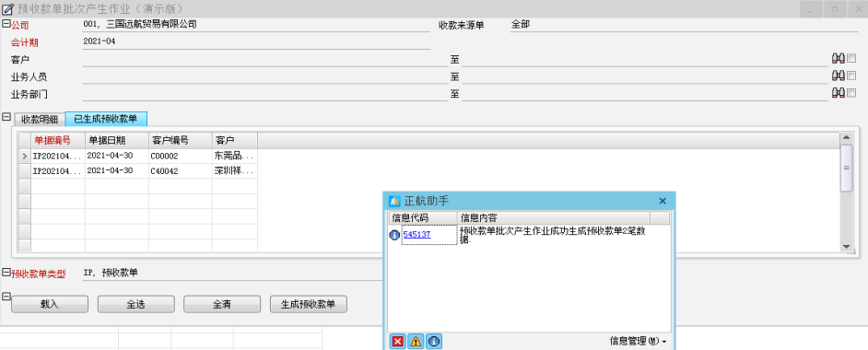Click the 业务人员 start range input field

(x=264, y=76)
